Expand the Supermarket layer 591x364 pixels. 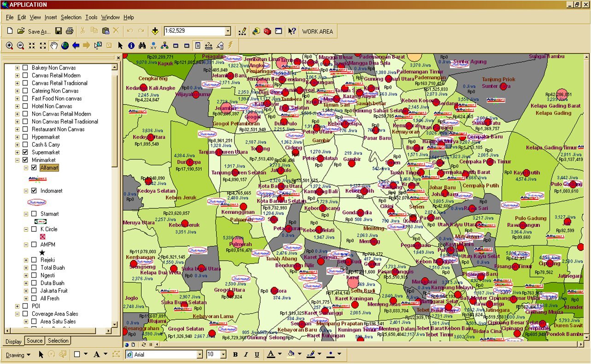18,153
